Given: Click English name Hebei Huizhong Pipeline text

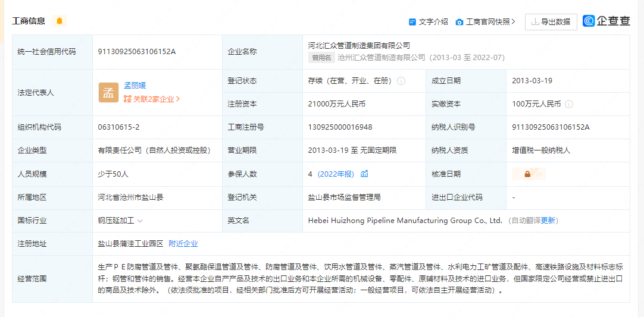Looking at the screenshot, I should [x=405, y=221].
